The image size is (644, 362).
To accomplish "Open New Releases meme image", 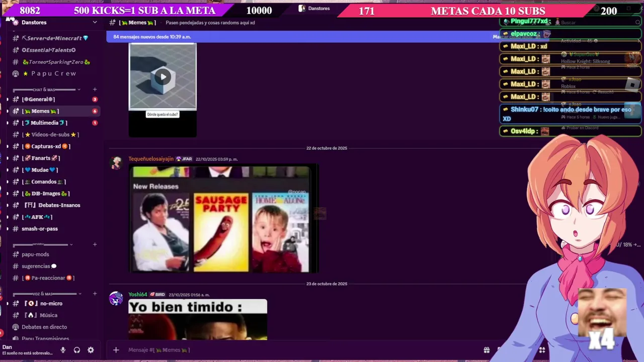I will coord(223,219).
